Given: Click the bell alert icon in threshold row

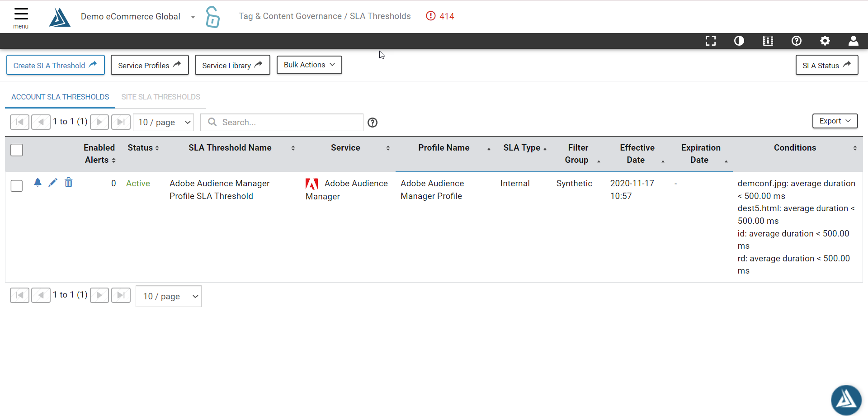Looking at the screenshot, I should pos(38,182).
